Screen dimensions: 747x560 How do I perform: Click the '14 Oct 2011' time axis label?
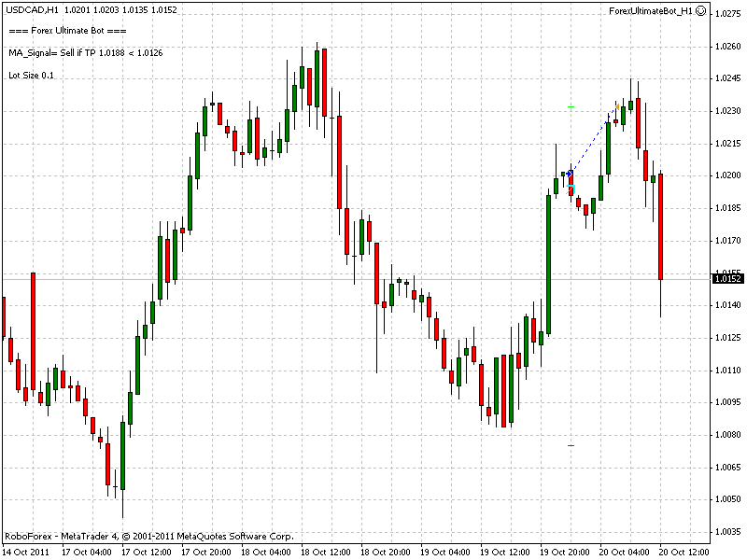pos(26,552)
